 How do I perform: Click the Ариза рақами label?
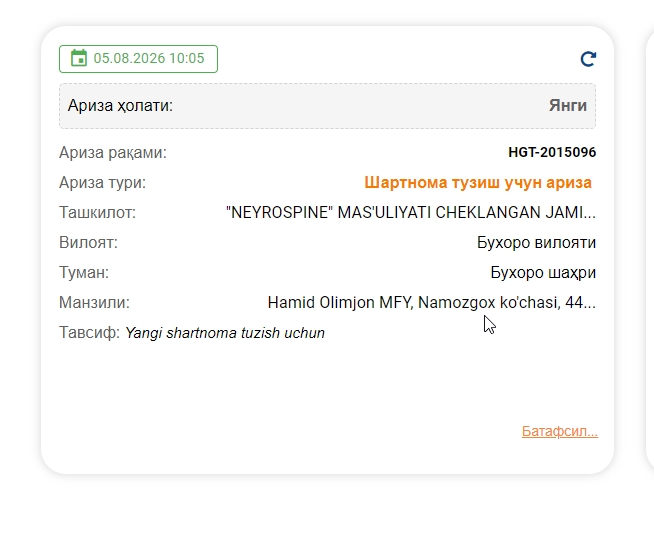(113, 153)
